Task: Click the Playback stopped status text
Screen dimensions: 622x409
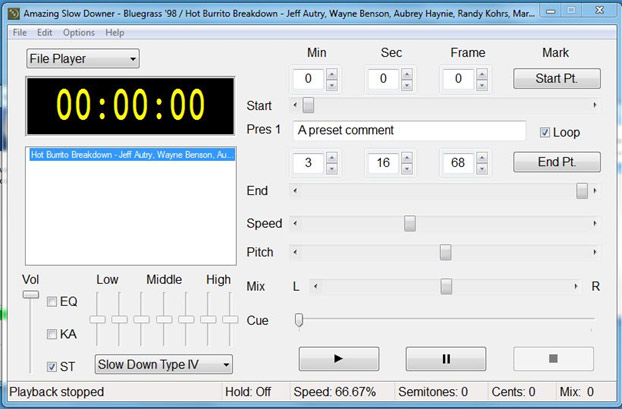Action: (x=56, y=392)
